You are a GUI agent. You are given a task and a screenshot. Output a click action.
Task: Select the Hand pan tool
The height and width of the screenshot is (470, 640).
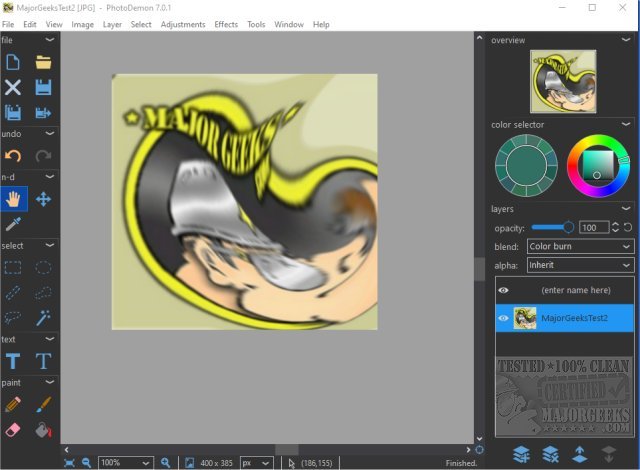point(13,198)
